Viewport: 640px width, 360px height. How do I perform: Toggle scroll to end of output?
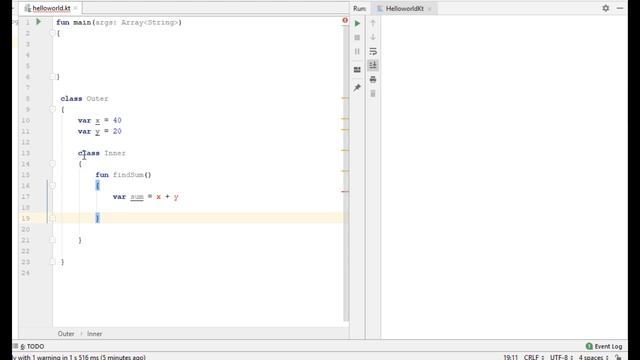pos(373,65)
